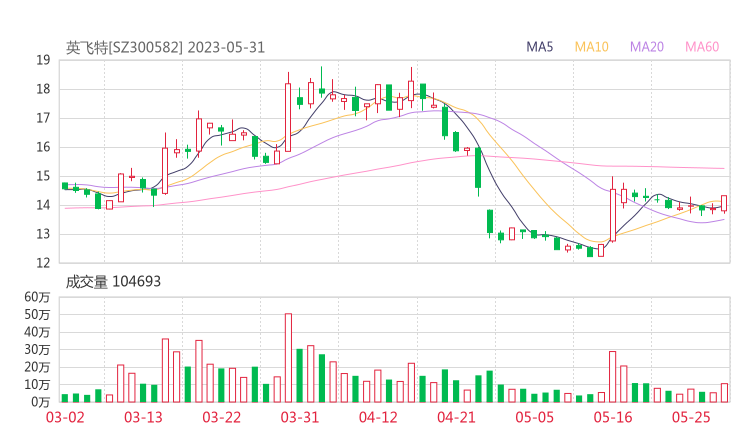This screenshot has height=440, width=740.
Task: Click the 03-13 date axis label
Action: click(x=143, y=417)
